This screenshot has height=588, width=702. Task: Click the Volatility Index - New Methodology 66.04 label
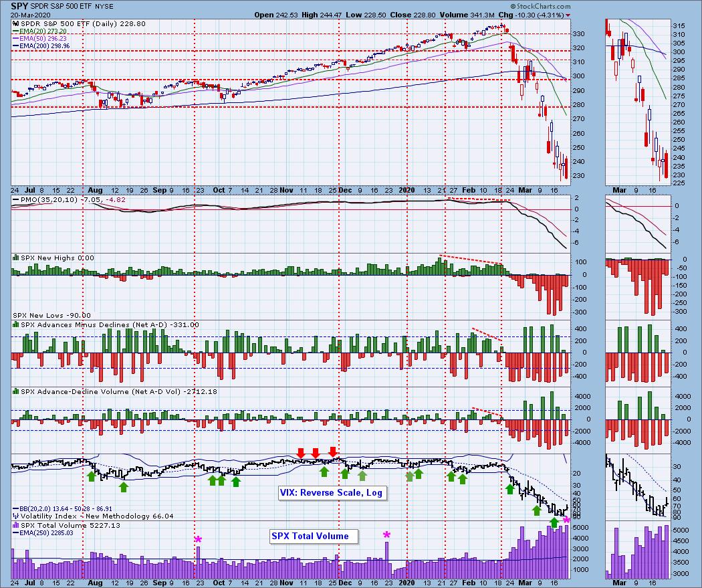click(97, 516)
